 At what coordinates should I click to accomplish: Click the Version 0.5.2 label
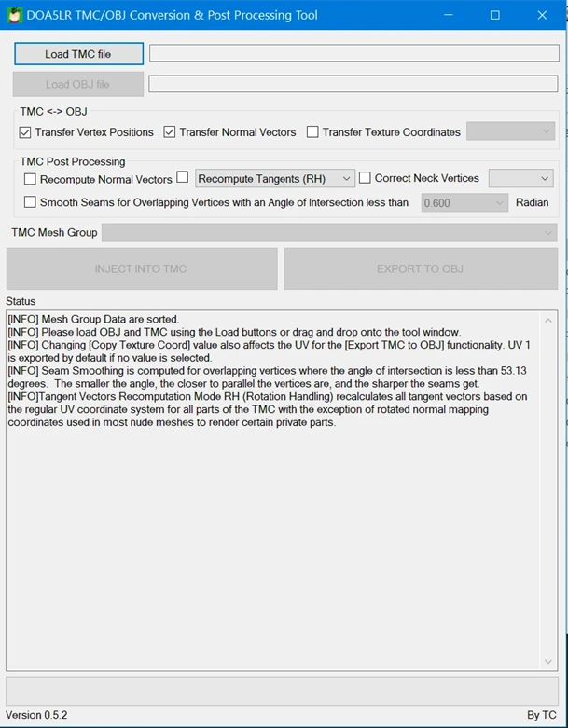click(x=36, y=715)
